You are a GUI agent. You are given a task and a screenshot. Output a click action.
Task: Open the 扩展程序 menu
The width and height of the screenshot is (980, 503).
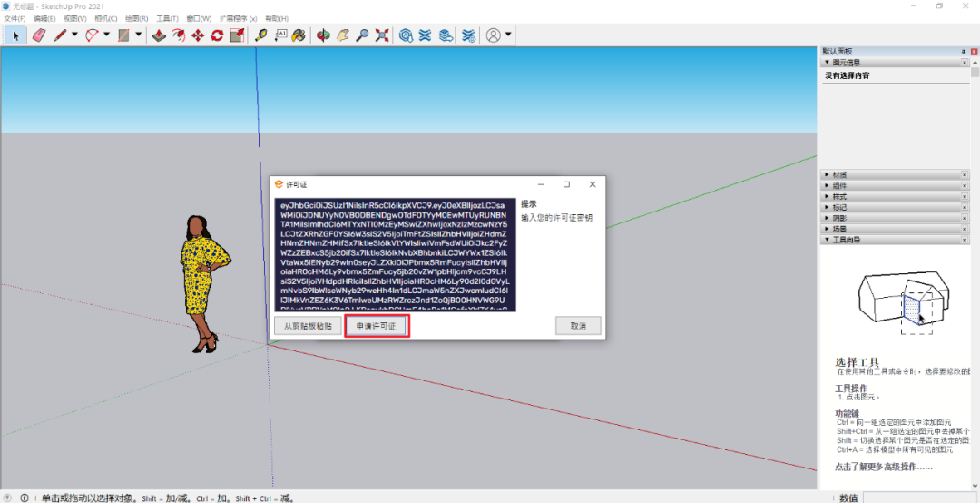pos(239,18)
